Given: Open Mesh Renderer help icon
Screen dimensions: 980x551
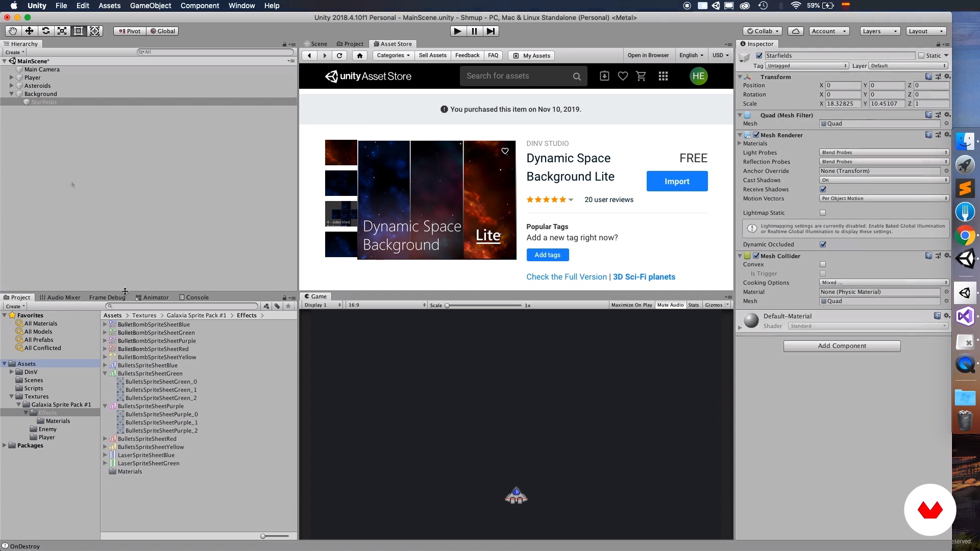Looking at the screenshot, I should pos(928,135).
